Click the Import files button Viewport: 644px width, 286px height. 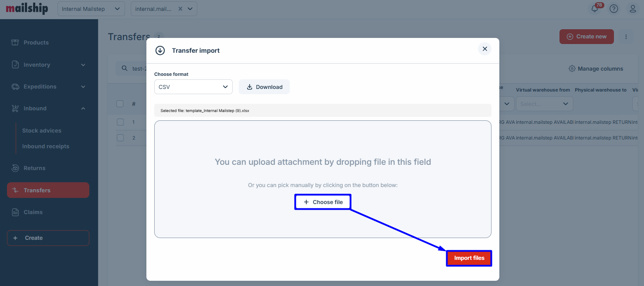(x=469, y=258)
